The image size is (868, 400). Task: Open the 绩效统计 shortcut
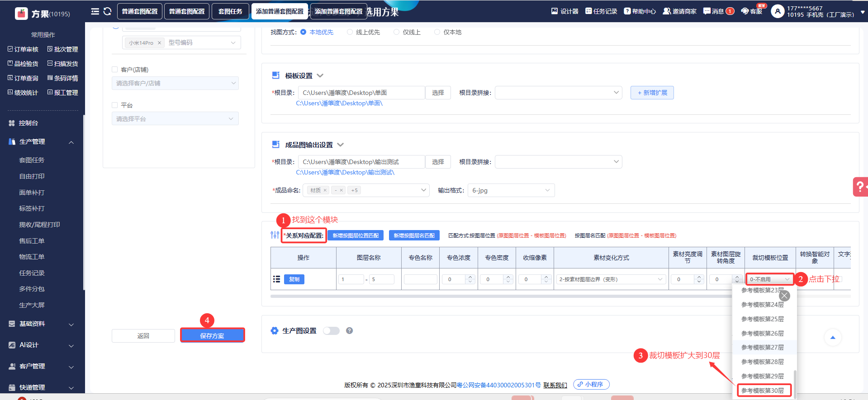23,93
